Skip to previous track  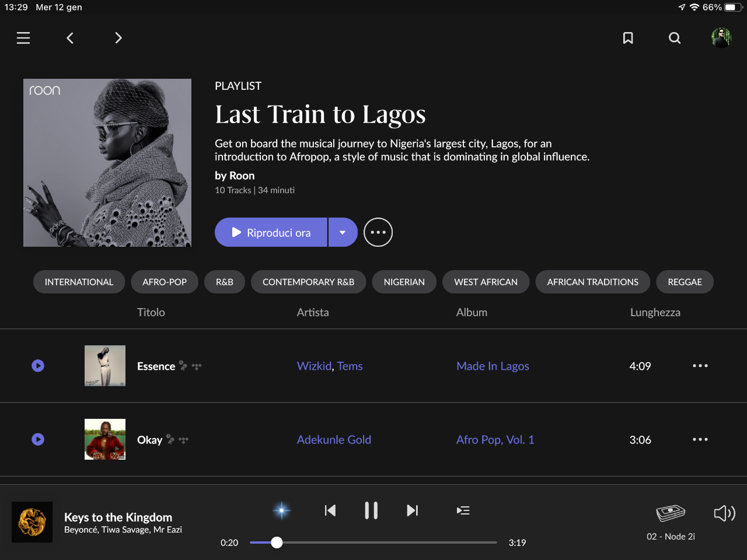pyautogui.click(x=330, y=510)
